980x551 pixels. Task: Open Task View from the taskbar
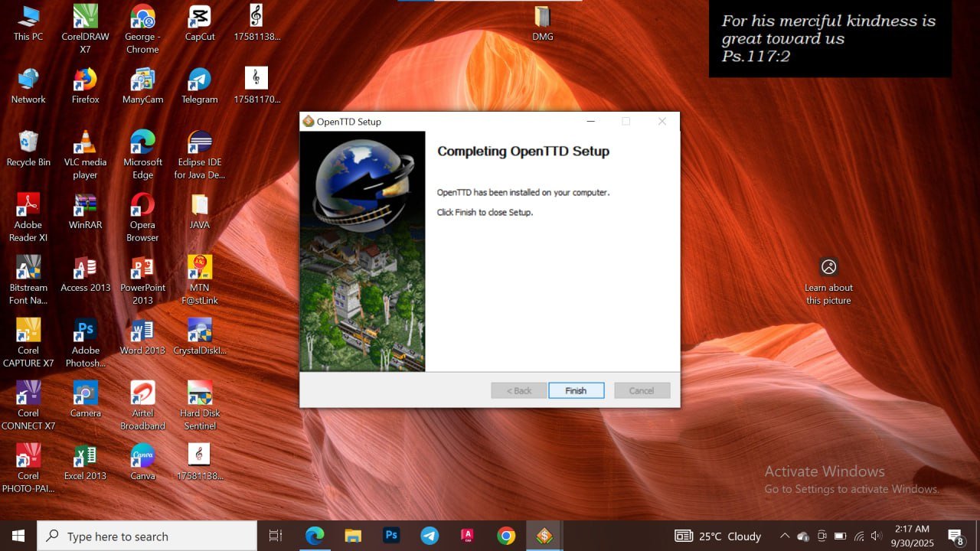(x=276, y=536)
